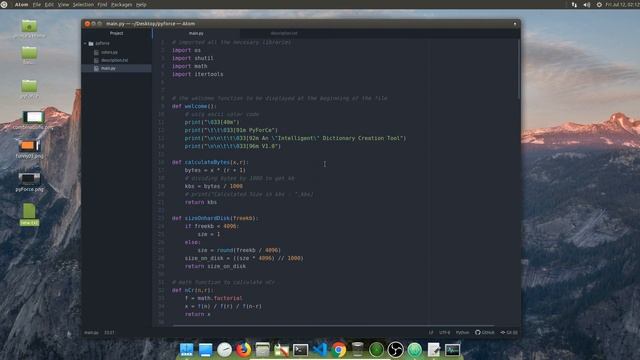Click the 'def nCr(n,r):' line
Image resolution: width=640 pixels, height=360 pixels.
point(193,290)
